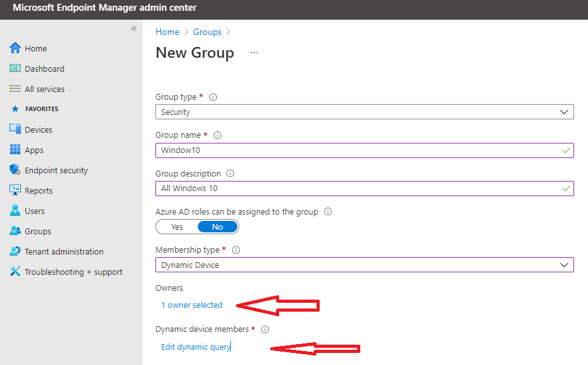Open Users in the sidebar
588x365 pixels.
pyautogui.click(x=34, y=211)
